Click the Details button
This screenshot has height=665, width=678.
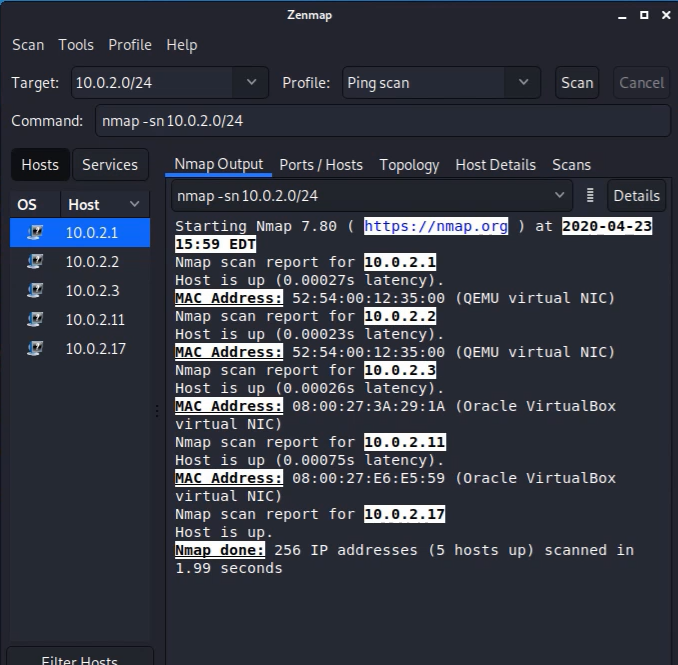(x=636, y=196)
